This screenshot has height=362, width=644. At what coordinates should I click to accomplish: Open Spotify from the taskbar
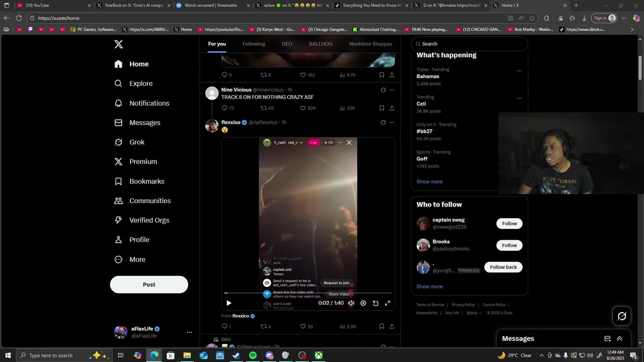click(253, 355)
